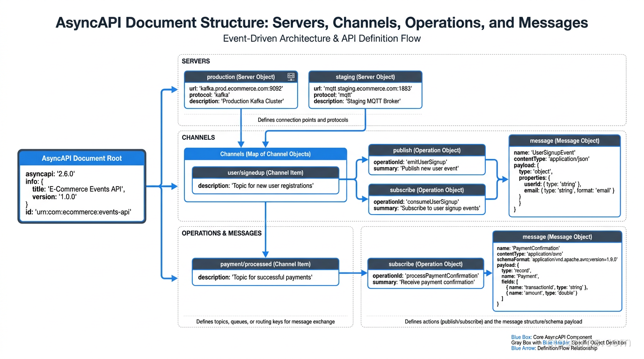Click summary 'Receive payment confirmation'

424,282
